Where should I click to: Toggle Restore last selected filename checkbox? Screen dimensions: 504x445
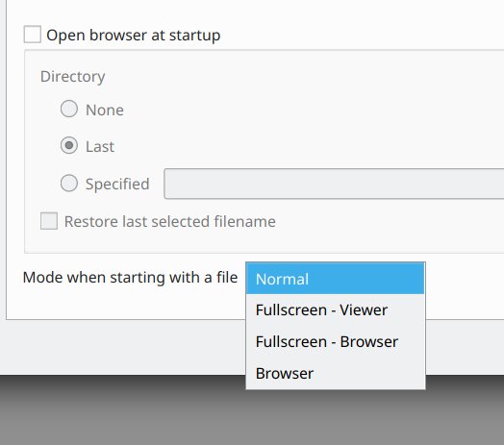[49, 221]
